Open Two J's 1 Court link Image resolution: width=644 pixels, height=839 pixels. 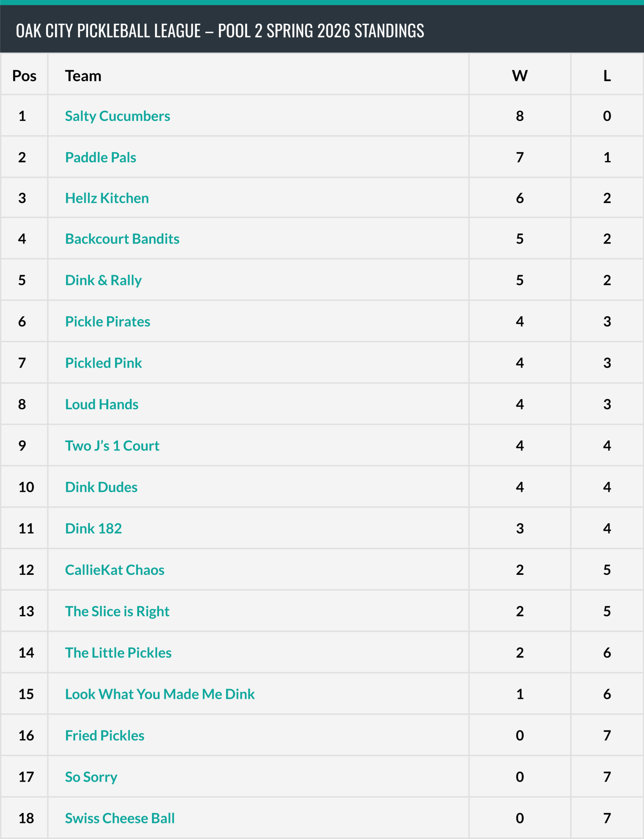pos(112,446)
